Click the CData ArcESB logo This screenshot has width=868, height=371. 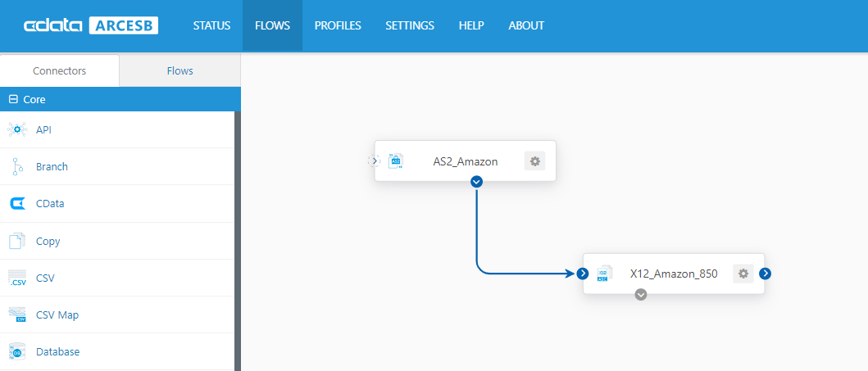tap(91, 25)
